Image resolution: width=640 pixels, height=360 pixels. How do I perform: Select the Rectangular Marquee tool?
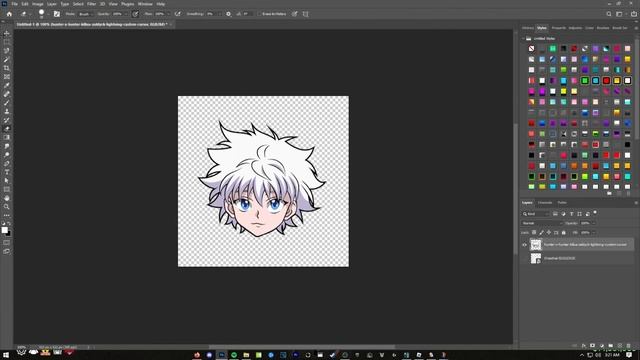(x=7, y=42)
